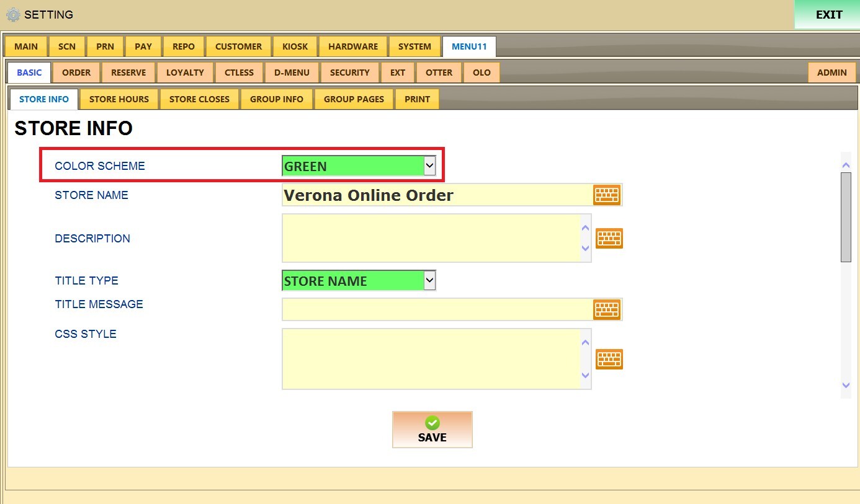Click the form scrollbar down arrow
860x504 pixels.
[x=846, y=385]
